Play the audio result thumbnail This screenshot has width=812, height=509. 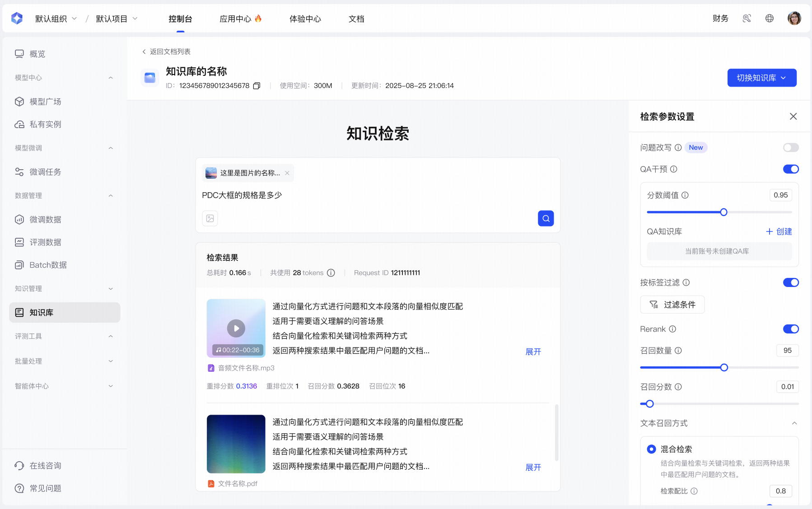tap(236, 328)
